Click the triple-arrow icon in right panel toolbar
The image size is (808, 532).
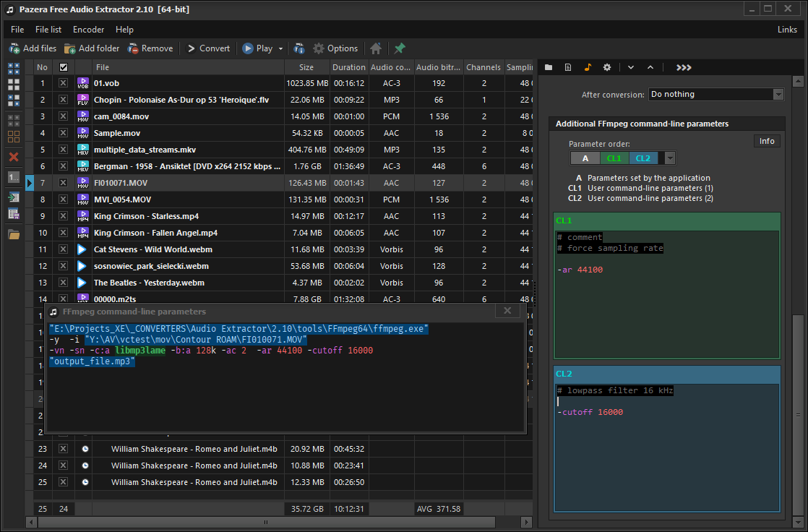(684, 67)
